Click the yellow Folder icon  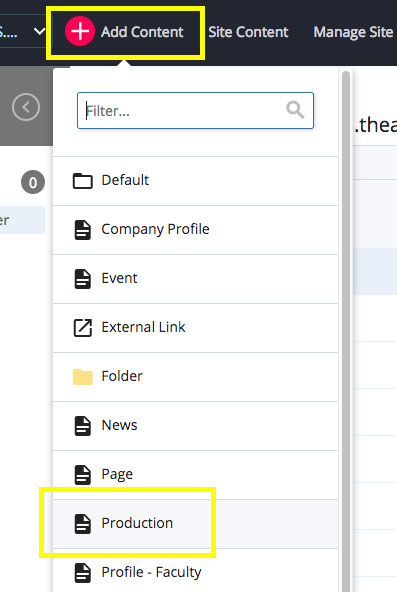pyautogui.click(x=83, y=376)
